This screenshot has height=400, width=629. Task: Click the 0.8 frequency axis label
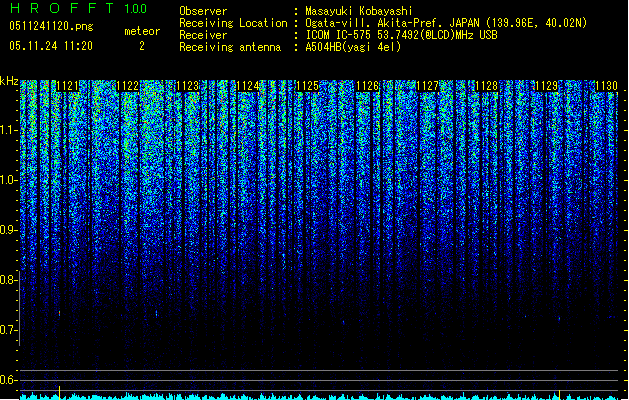click(9, 280)
